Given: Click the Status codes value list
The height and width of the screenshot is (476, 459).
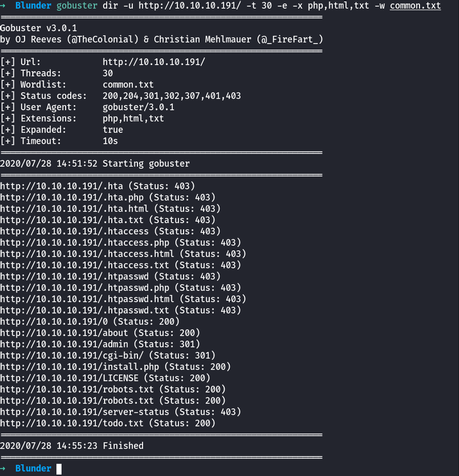Looking at the screenshot, I should (171, 96).
